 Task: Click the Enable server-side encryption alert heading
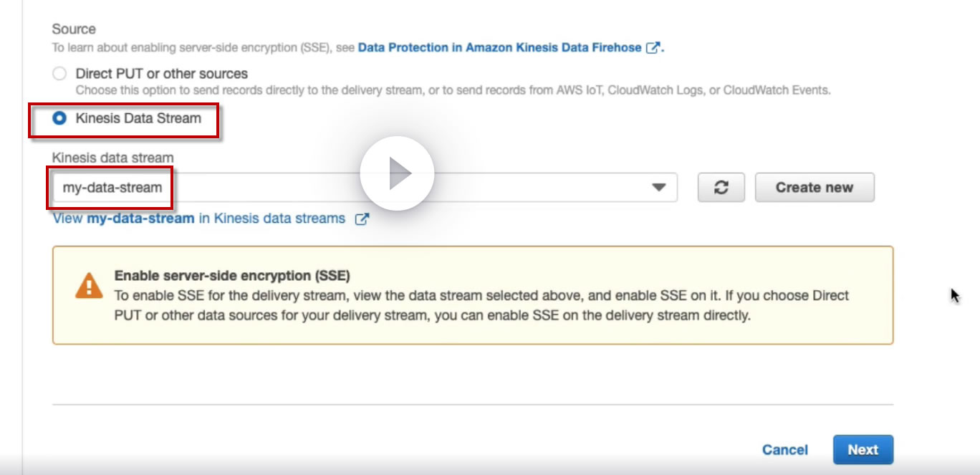232,276
